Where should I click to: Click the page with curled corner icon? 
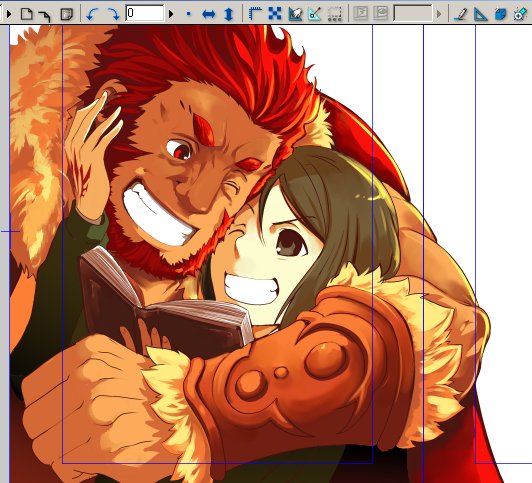pyautogui.click(x=66, y=14)
